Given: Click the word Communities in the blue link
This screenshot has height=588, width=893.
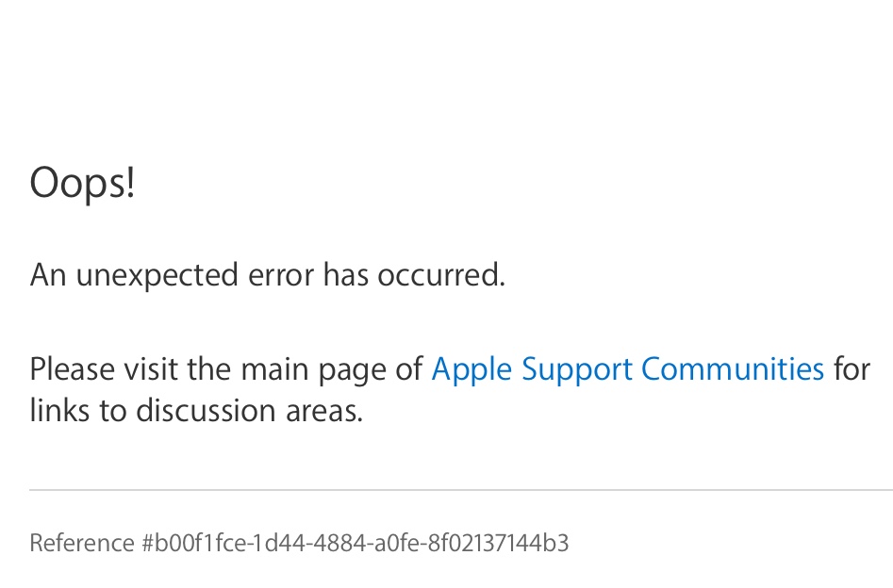Looking at the screenshot, I should point(733,368).
